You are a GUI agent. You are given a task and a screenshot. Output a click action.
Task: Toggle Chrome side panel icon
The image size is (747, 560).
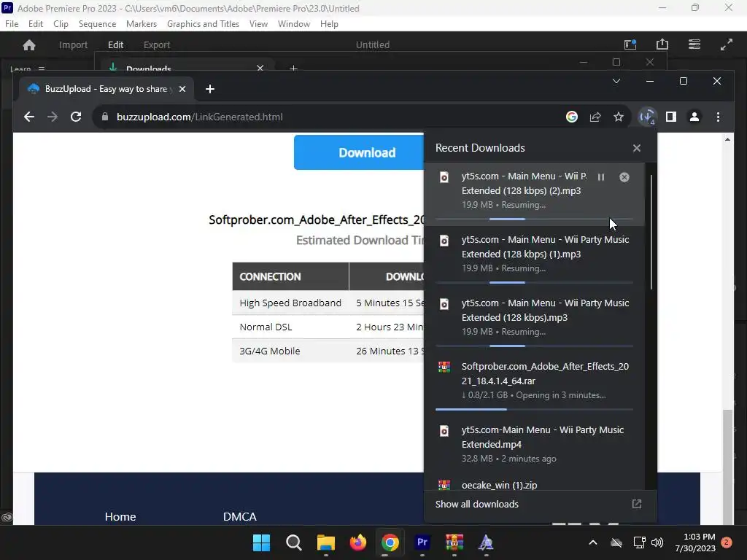(671, 117)
